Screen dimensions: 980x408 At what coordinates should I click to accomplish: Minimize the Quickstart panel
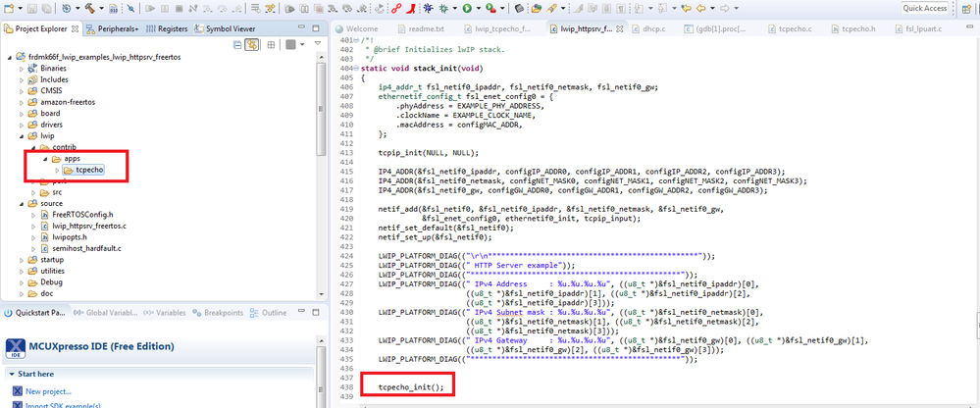click(x=301, y=311)
